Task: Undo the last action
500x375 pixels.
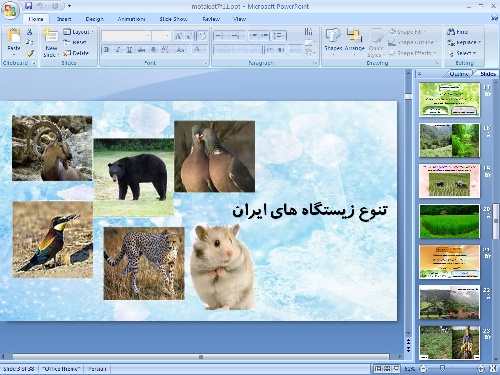Action: [39, 6]
